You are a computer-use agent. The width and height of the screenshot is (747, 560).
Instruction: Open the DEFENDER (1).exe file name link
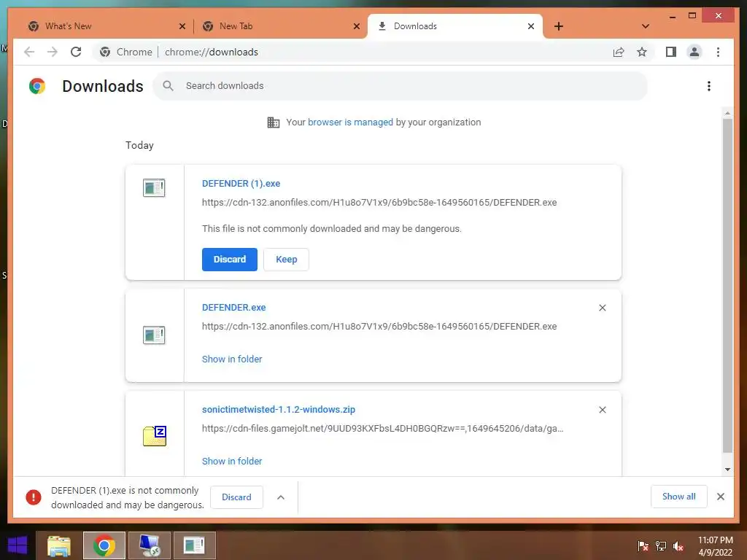[241, 183]
